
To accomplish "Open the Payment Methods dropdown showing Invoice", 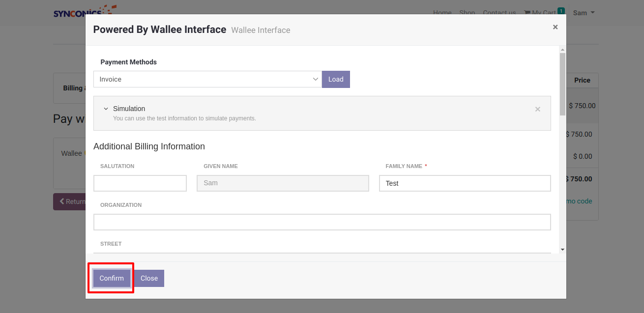I will 207,79.
